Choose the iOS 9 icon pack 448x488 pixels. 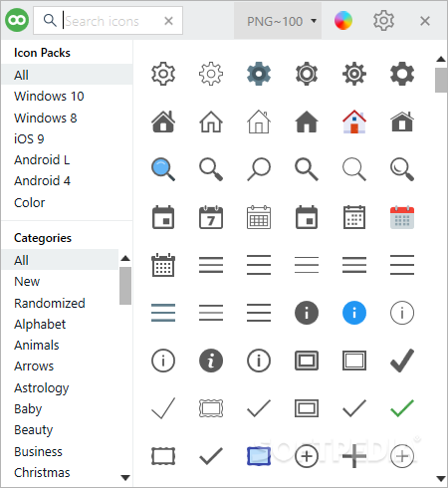tap(29, 138)
